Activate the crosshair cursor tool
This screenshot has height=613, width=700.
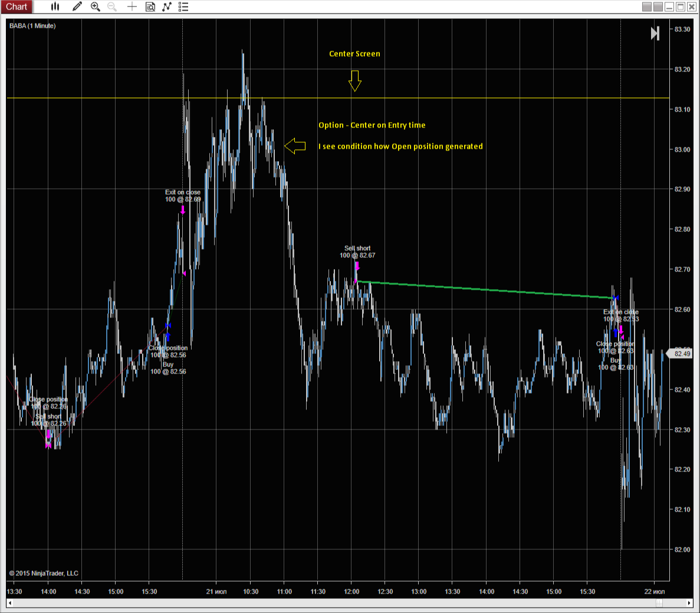132,6
